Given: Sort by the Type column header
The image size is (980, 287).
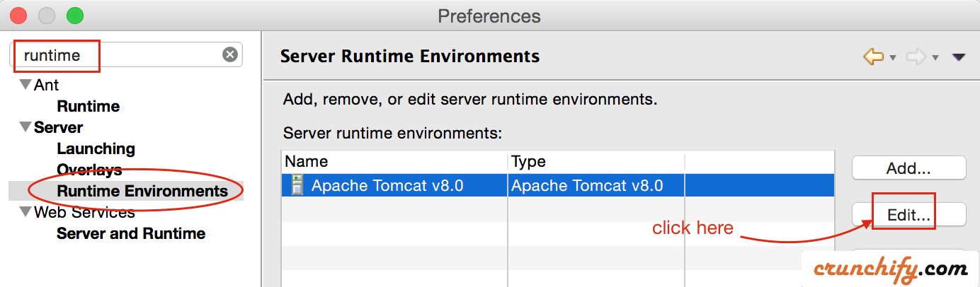Looking at the screenshot, I should 596,161.
